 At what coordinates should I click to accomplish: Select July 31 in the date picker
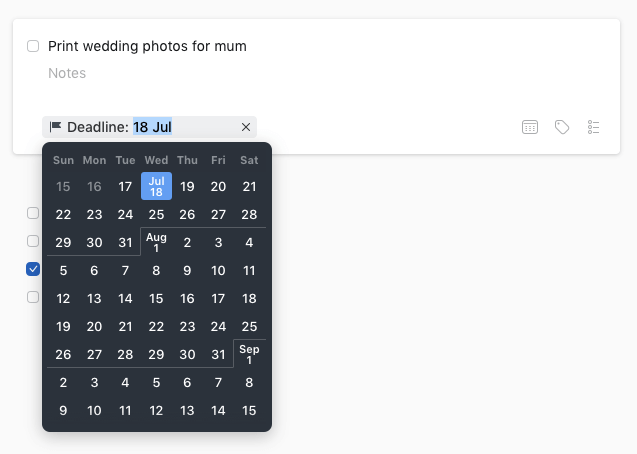125,242
